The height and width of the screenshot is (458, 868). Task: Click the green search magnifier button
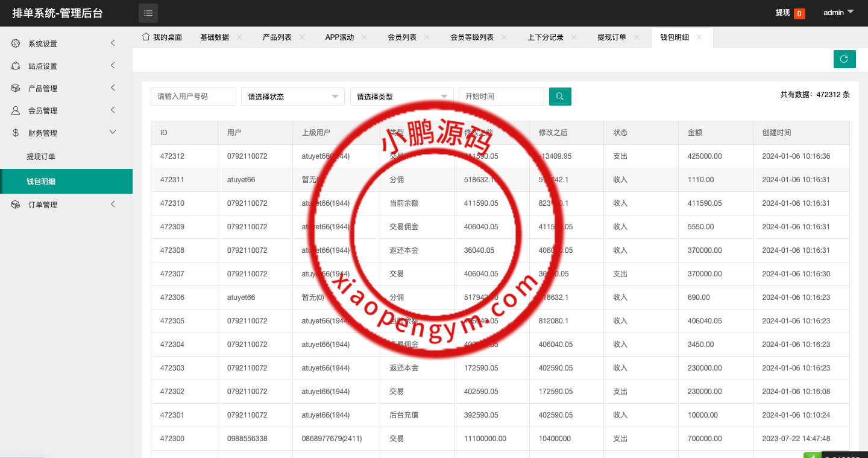(x=560, y=97)
